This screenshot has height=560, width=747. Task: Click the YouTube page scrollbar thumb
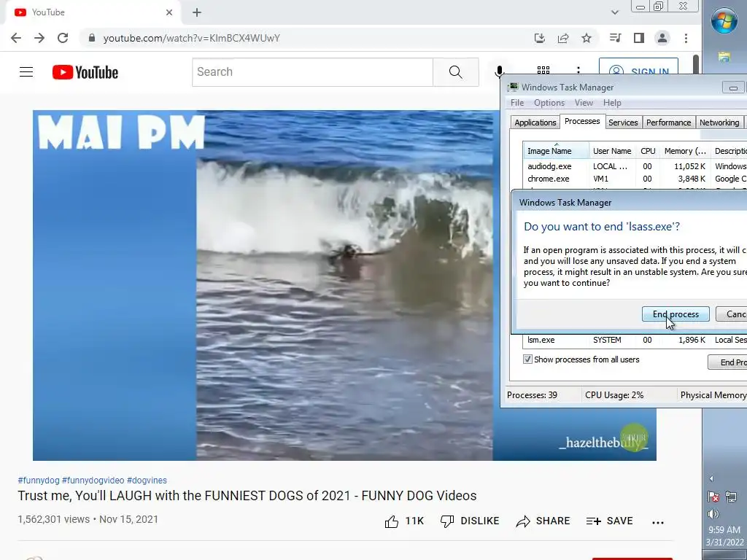click(696, 65)
